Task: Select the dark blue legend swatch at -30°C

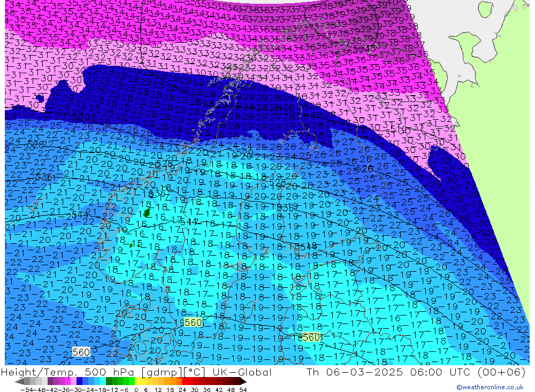Action: tap(79, 381)
